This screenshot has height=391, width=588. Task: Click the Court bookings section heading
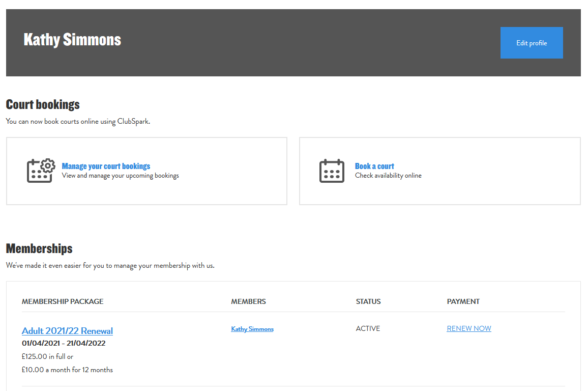pos(43,104)
